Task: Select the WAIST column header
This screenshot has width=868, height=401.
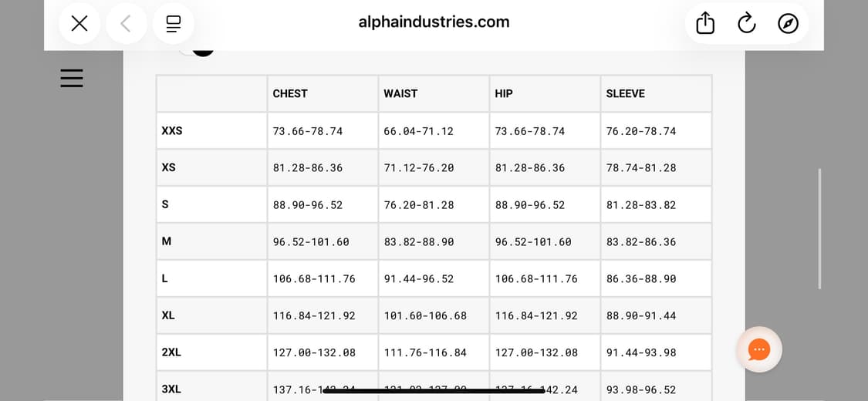Action: coord(400,93)
